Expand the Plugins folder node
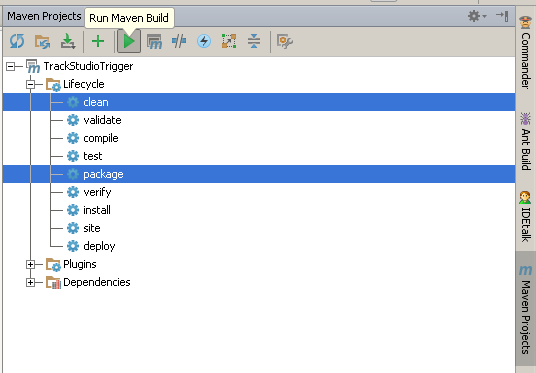536x373 pixels. 30,264
